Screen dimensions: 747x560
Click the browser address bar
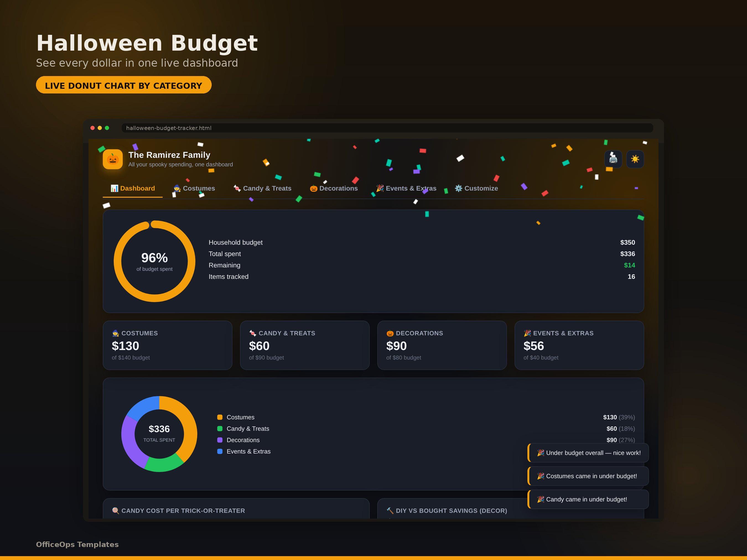387,128
